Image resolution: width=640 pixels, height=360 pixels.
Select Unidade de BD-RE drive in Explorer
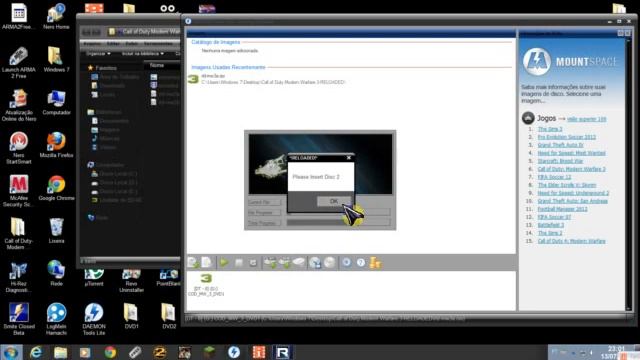point(117,200)
